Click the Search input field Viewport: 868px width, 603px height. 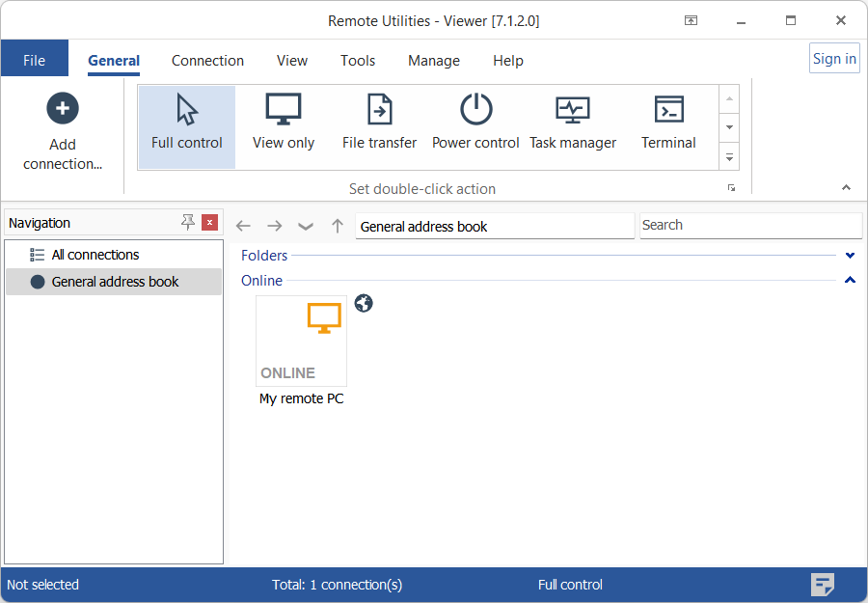click(x=750, y=226)
